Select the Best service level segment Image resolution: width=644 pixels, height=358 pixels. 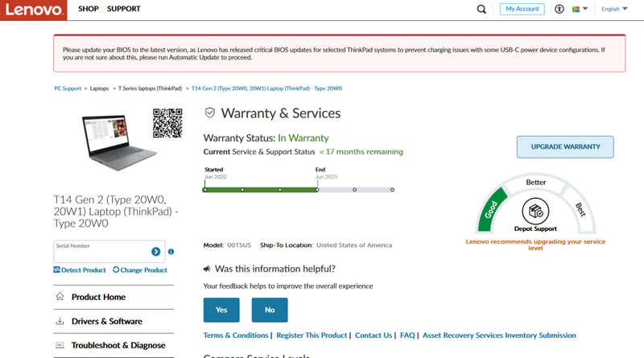pyautogui.click(x=580, y=209)
